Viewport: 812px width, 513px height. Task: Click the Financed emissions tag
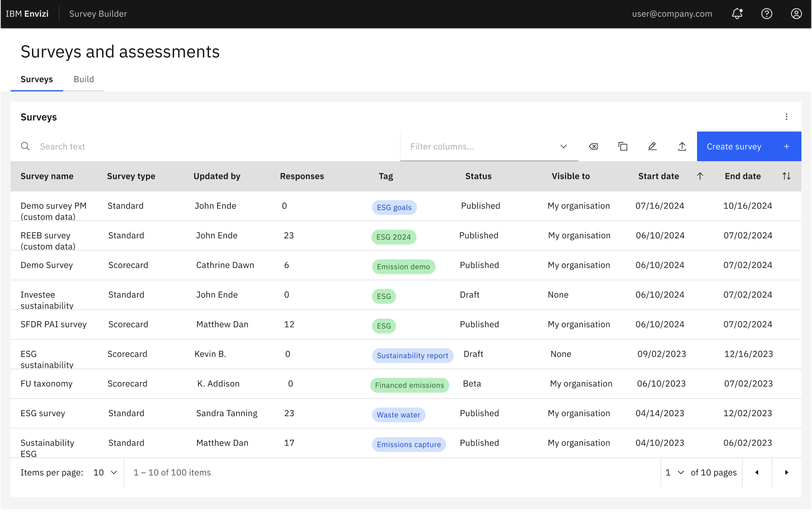point(409,385)
